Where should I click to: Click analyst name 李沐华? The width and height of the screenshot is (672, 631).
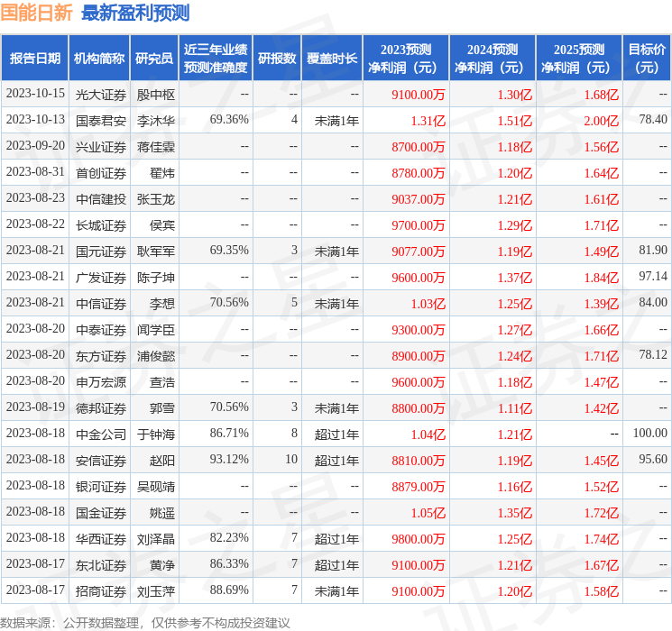click(x=156, y=121)
